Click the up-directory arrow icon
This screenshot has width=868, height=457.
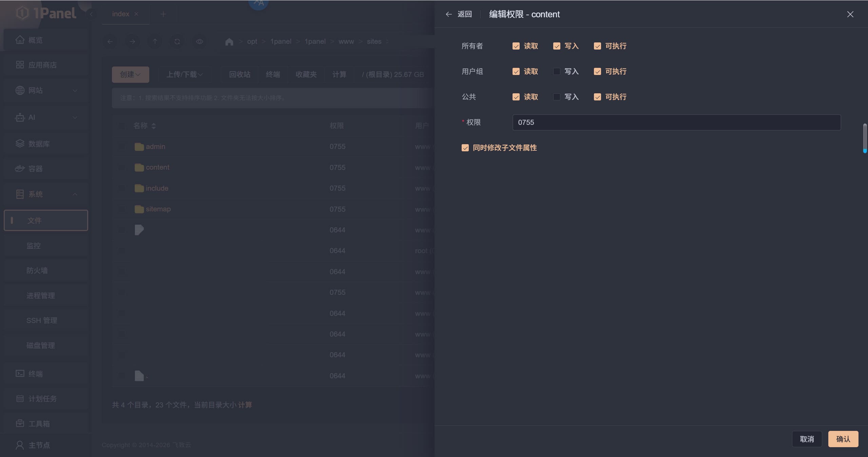point(155,41)
